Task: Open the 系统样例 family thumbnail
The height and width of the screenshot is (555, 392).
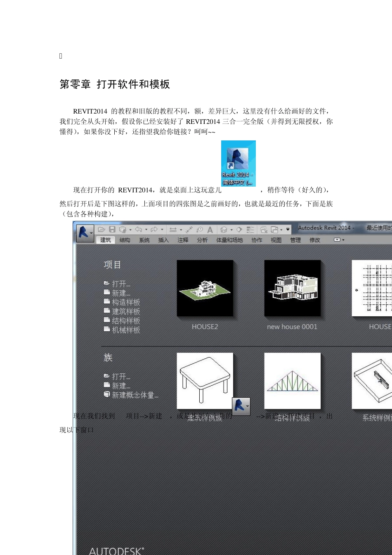Action: [372, 381]
